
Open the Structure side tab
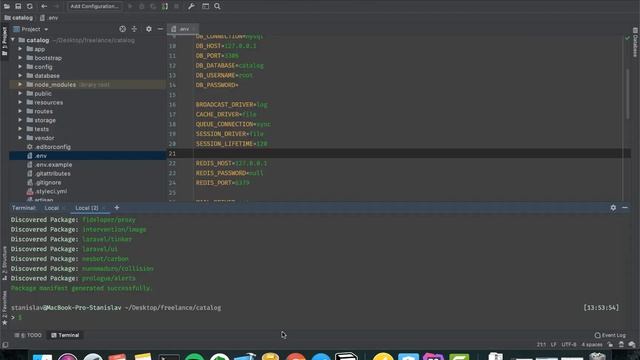4,264
